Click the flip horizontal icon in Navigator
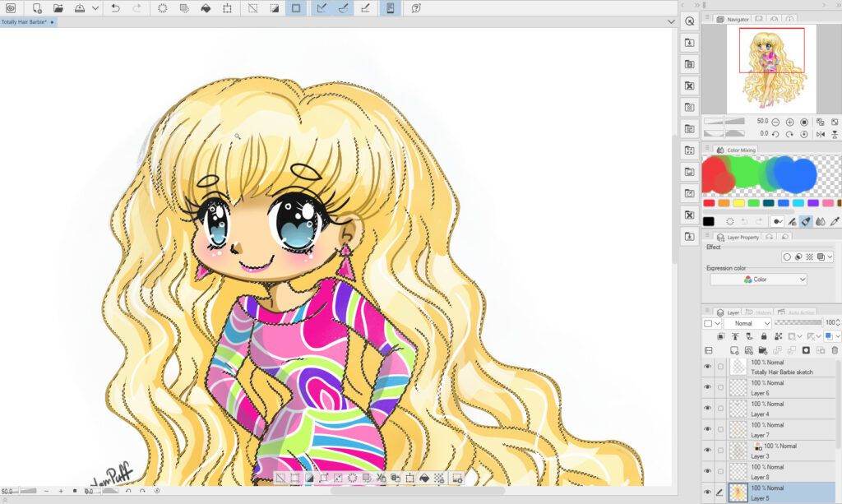842x504 pixels. coord(820,133)
